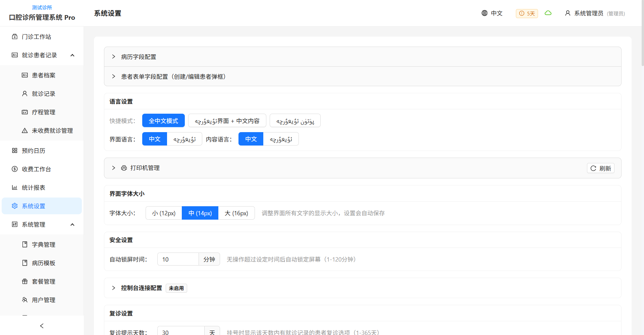Click the warning triangle icon for 未收费就诊管理

click(x=25, y=130)
